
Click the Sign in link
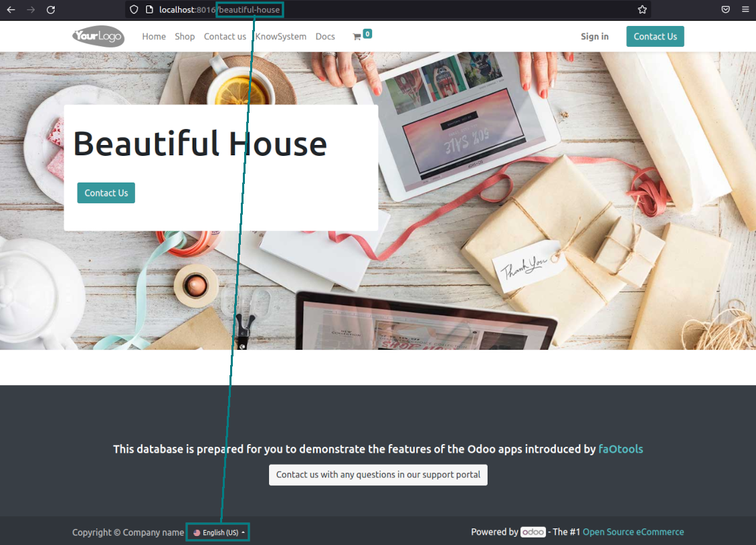tap(594, 36)
